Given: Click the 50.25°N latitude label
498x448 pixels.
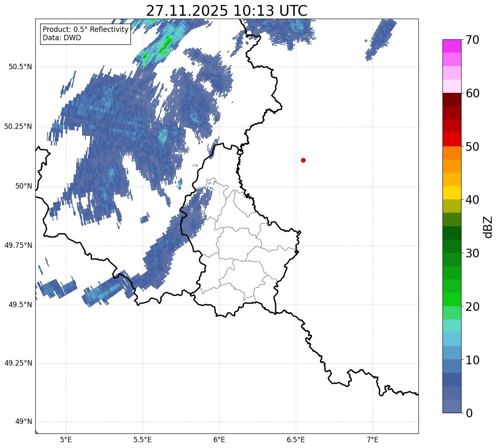Looking at the screenshot, I should tap(18, 126).
